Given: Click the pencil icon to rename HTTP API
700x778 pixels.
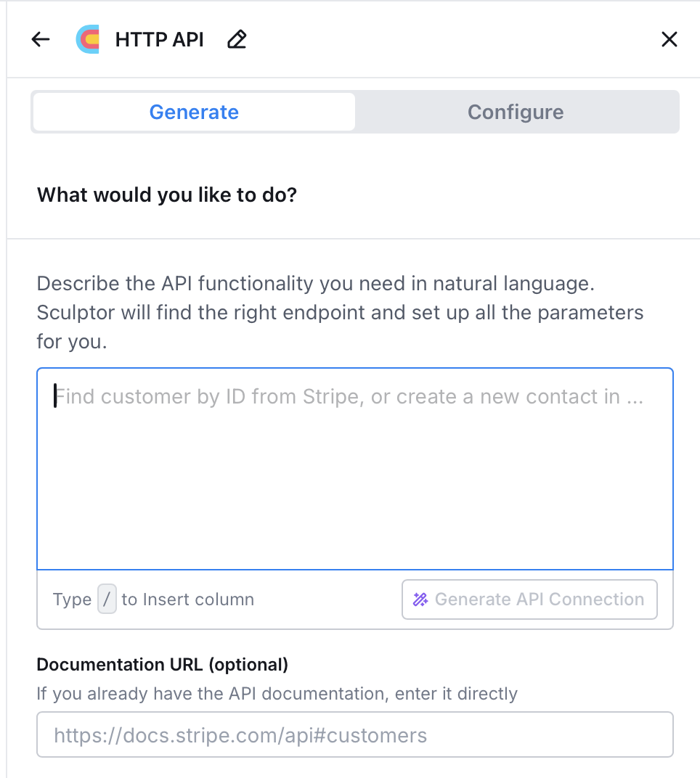Looking at the screenshot, I should tap(236, 40).
